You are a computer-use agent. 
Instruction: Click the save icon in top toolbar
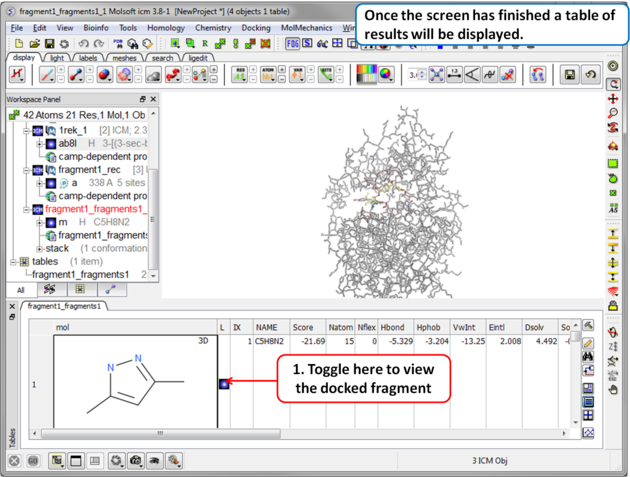point(50,44)
